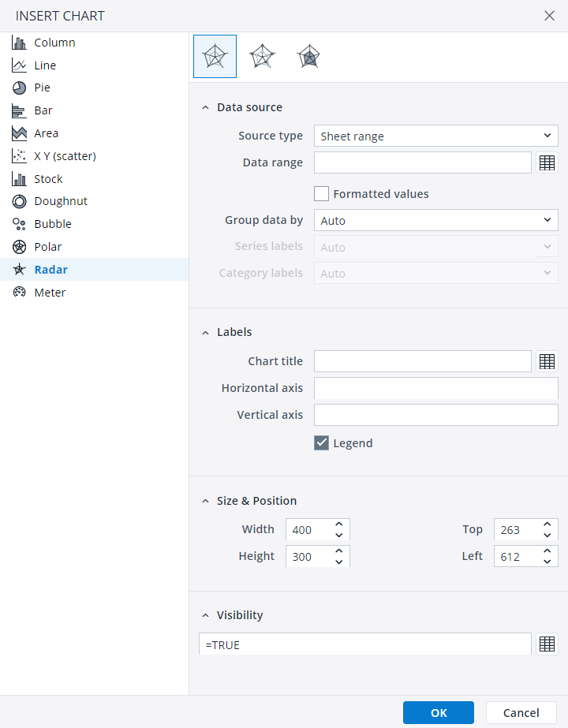The height and width of the screenshot is (728, 568).
Task: Click the OK button
Action: click(x=438, y=713)
